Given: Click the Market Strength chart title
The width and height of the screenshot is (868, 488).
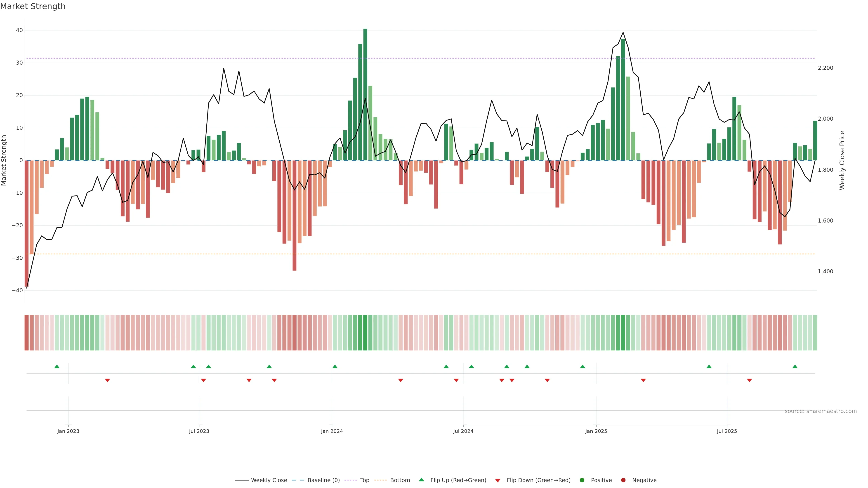Looking at the screenshot, I should (33, 6).
